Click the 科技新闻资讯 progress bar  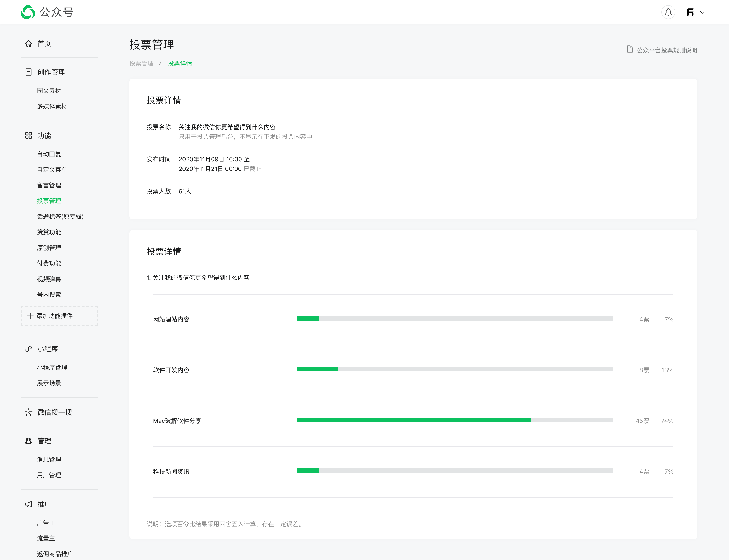(x=455, y=471)
